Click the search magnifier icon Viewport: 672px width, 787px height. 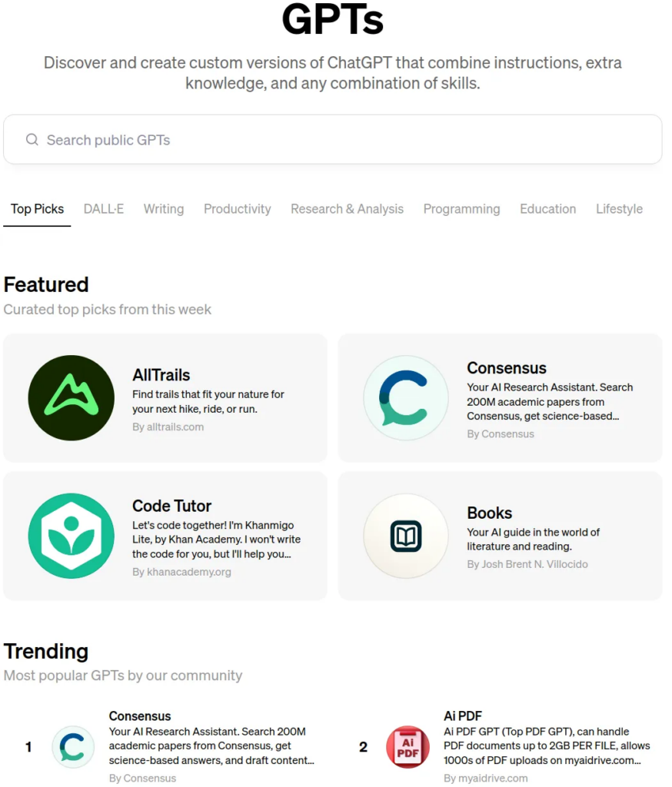click(32, 140)
